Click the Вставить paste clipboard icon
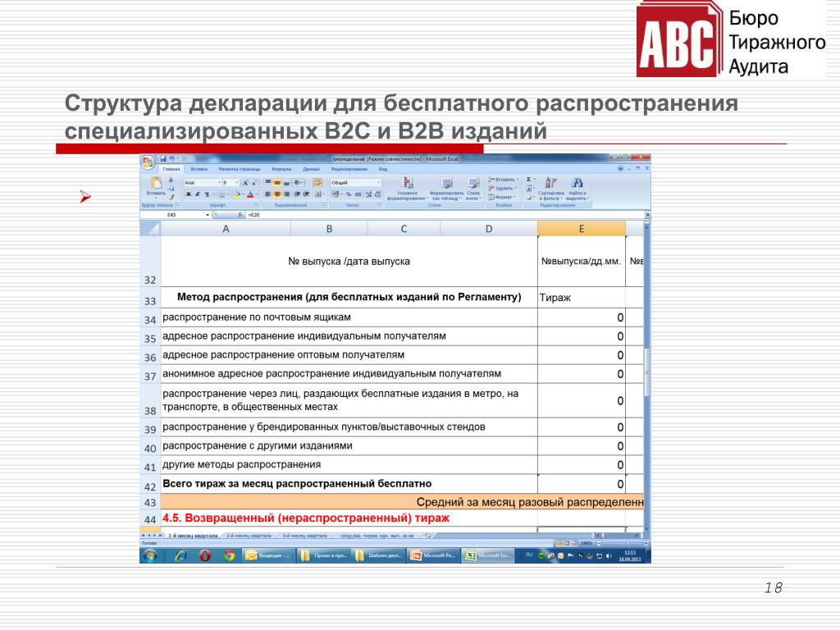The width and height of the screenshot is (840, 630). [156, 183]
